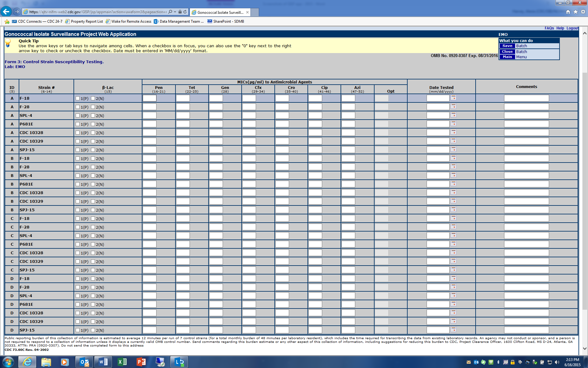Open calendar picker for row D SPJ-15
The height and width of the screenshot is (368, 588).
pos(454,330)
